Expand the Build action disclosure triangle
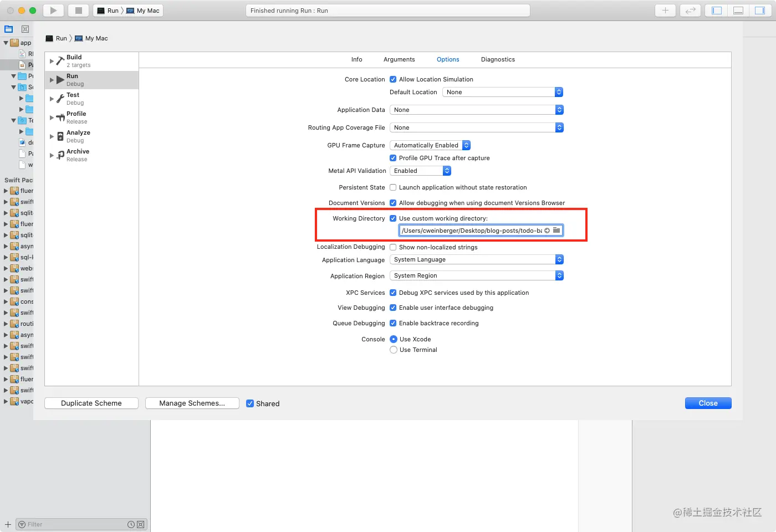776x532 pixels. 52,61
